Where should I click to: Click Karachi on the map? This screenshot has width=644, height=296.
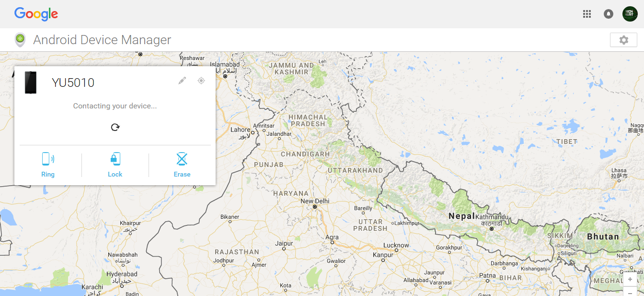tap(92, 287)
